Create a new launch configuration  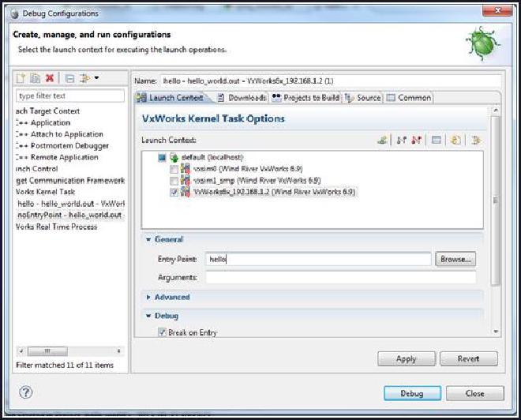21,78
